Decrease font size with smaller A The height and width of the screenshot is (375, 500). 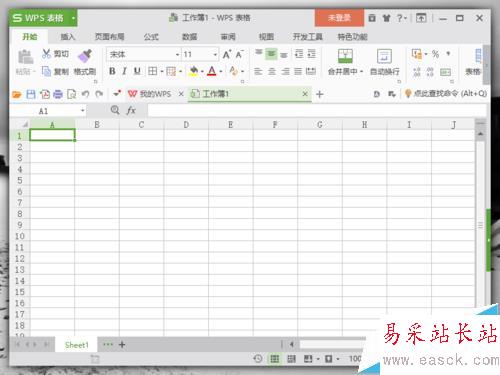[x=239, y=54]
